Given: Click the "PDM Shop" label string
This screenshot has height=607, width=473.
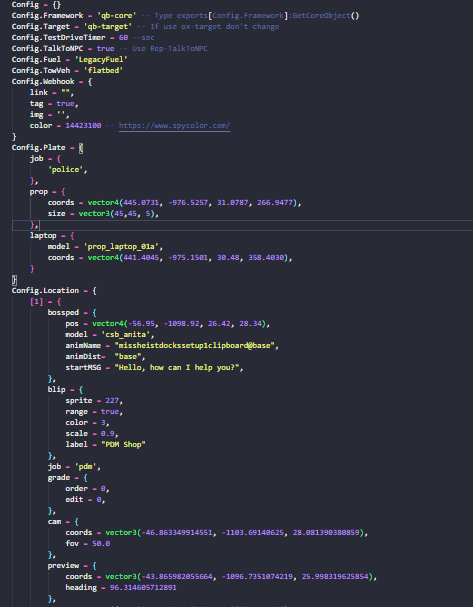Looking at the screenshot, I should click(x=123, y=444).
